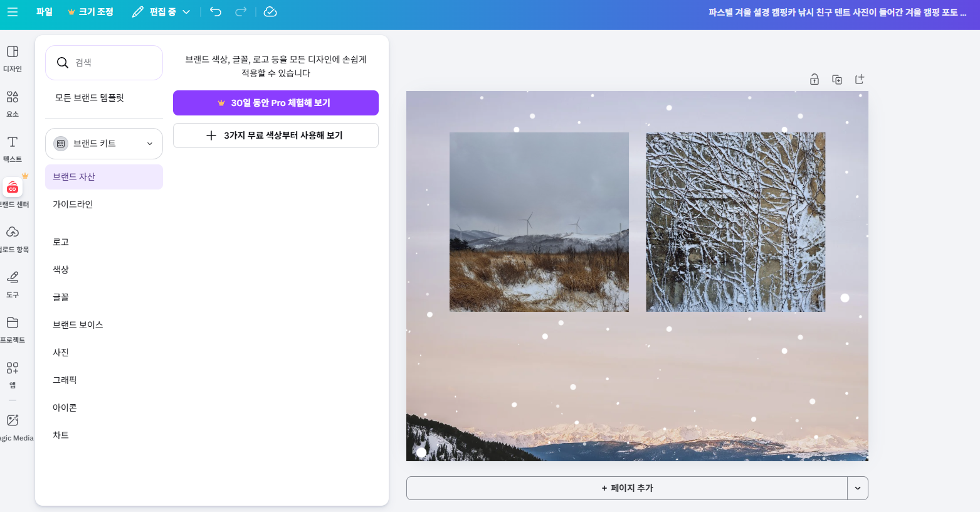Open the 파일 menu

[44, 11]
